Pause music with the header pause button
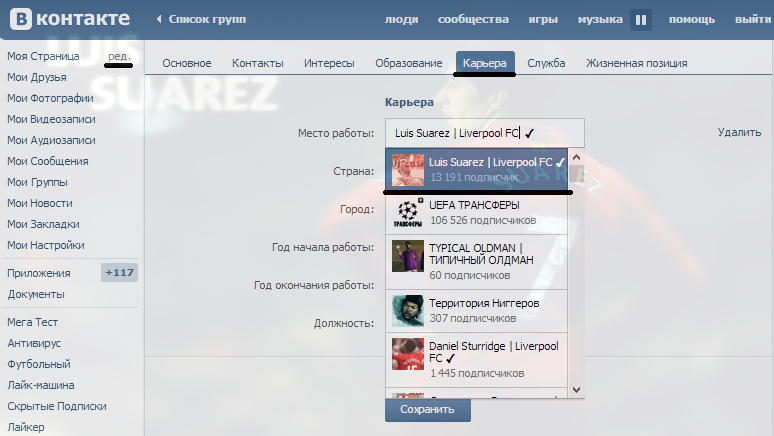 [641, 20]
